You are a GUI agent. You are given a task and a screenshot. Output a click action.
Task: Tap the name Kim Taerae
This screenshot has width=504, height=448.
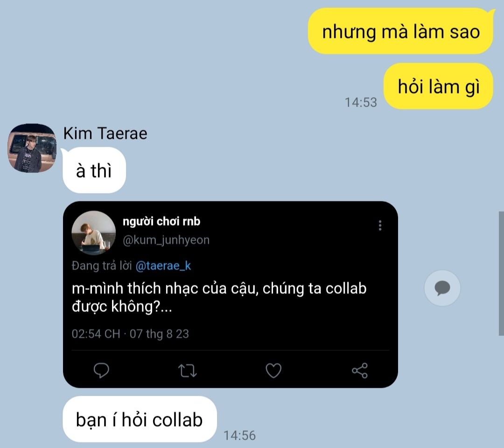pyautogui.click(x=105, y=133)
